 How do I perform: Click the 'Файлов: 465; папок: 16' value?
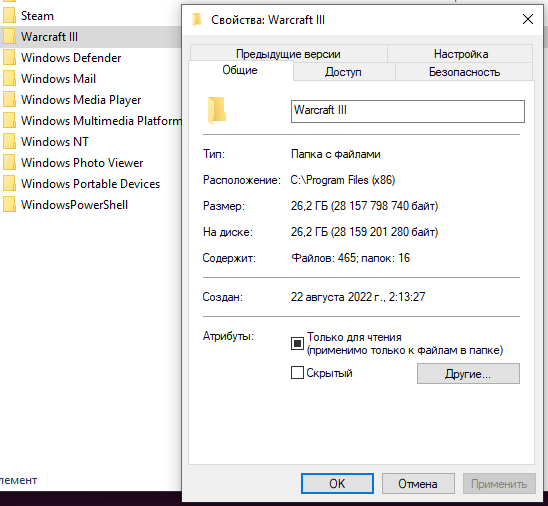click(x=350, y=258)
